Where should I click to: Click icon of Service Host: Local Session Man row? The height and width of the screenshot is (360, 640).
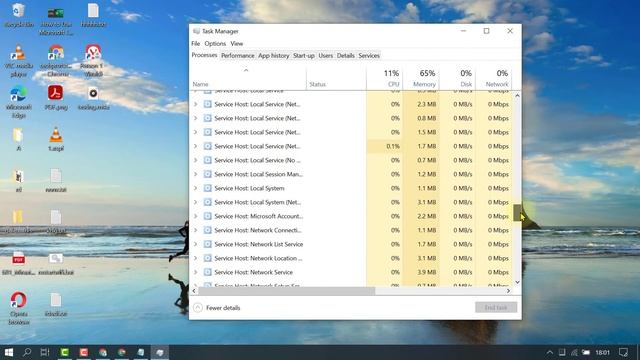tap(207, 174)
